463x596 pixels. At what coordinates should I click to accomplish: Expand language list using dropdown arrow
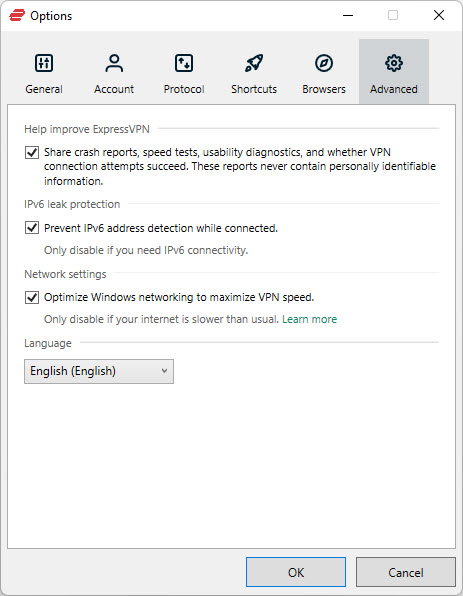(x=164, y=371)
